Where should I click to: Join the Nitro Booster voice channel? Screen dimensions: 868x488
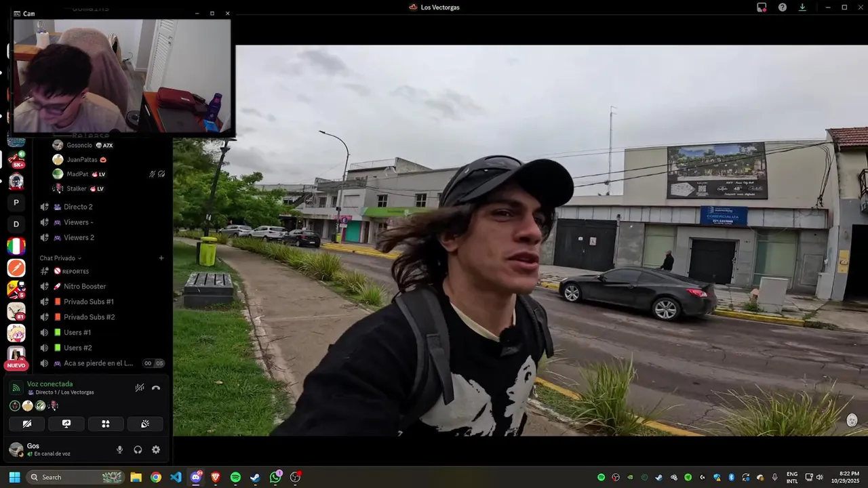pyautogui.click(x=102, y=286)
